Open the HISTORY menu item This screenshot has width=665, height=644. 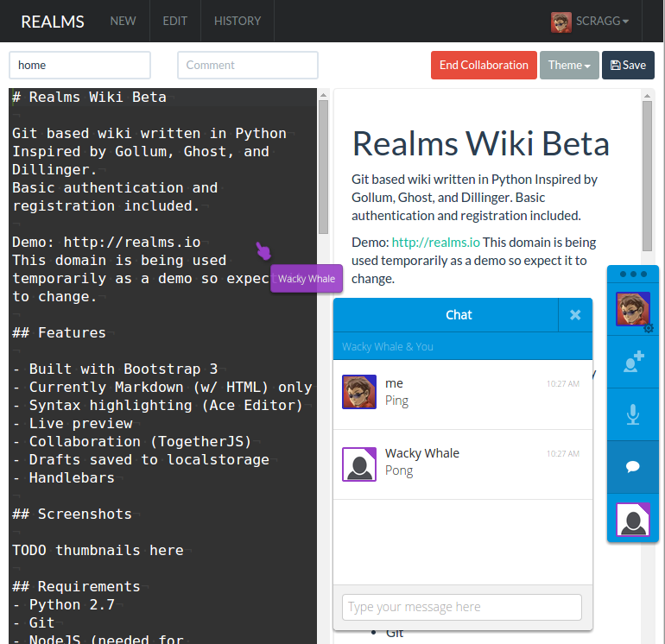pyautogui.click(x=237, y=21)
